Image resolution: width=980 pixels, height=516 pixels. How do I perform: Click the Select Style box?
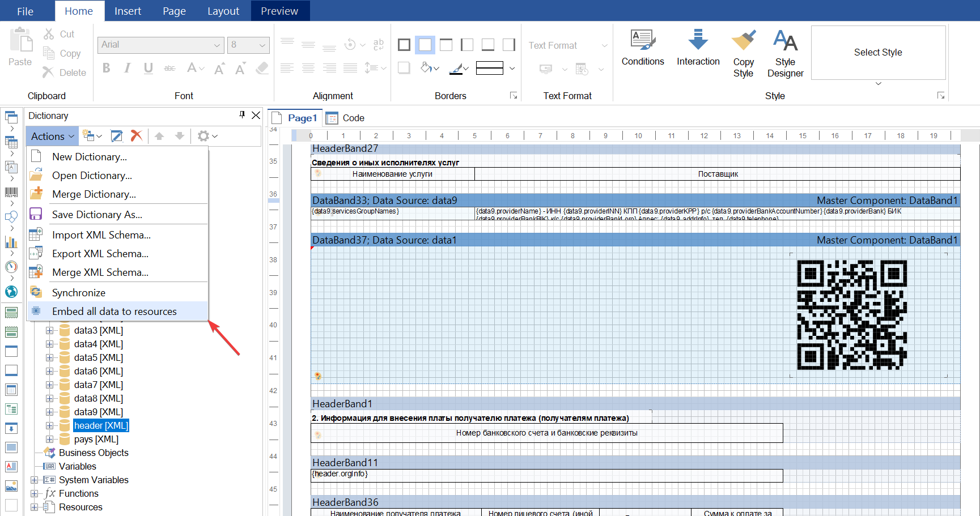point(878,52)
